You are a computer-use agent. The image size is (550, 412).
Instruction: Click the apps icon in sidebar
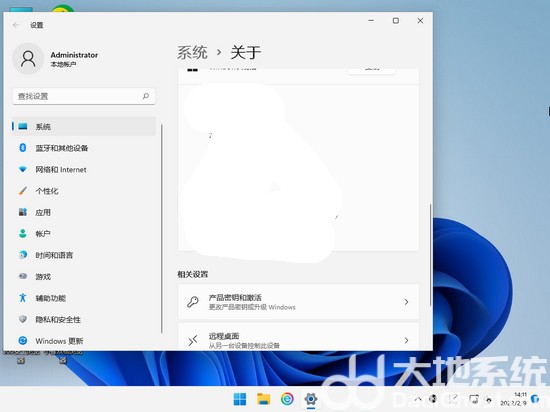[x=23, y=212]
